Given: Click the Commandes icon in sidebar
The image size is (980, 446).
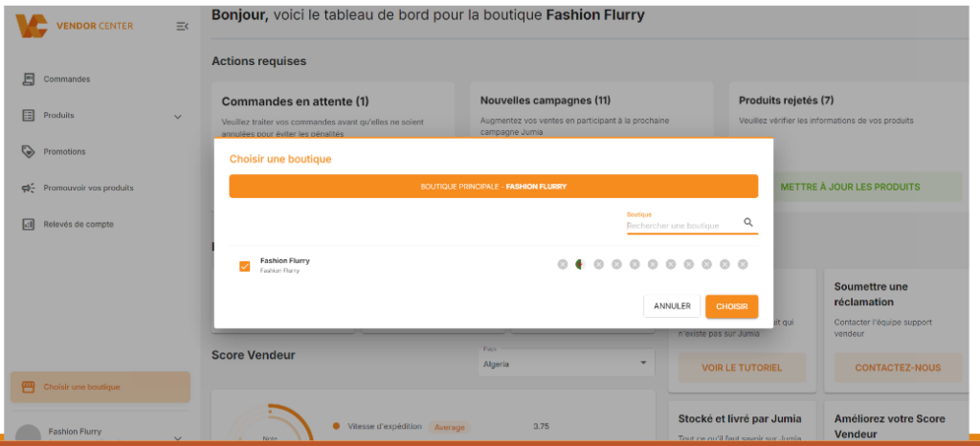Looking at the screenshot, I should 29,79.
